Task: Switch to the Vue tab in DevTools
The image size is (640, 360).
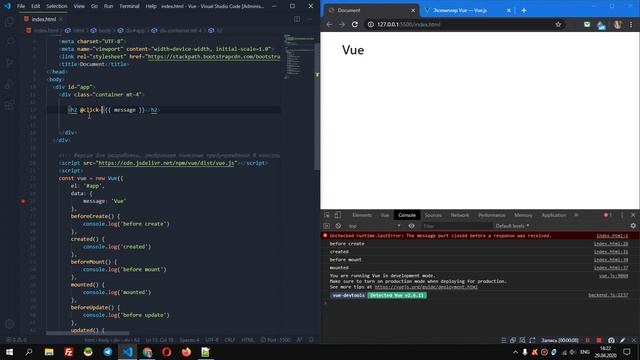Action: click(x=385, y=215)
